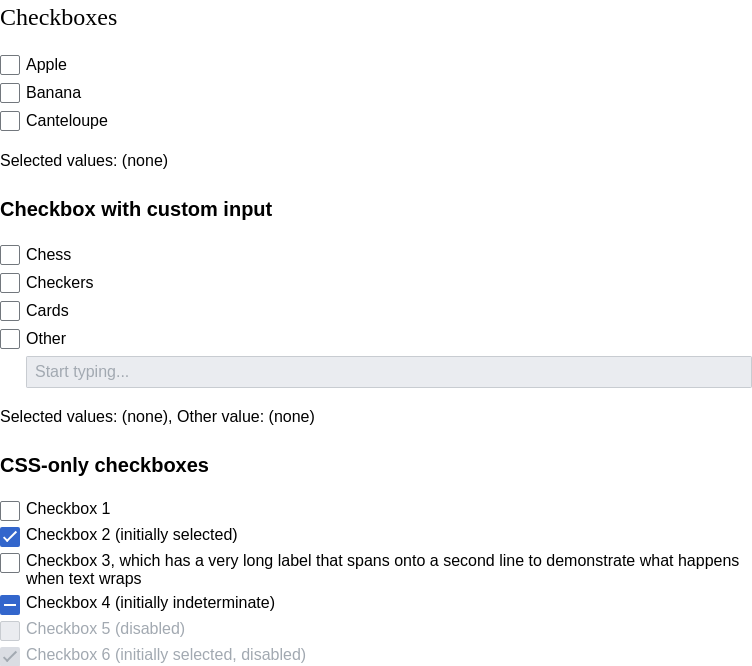Select the Canteloupe checkbox
Viewport: 752px width, 666px height.
click(10, 121)
